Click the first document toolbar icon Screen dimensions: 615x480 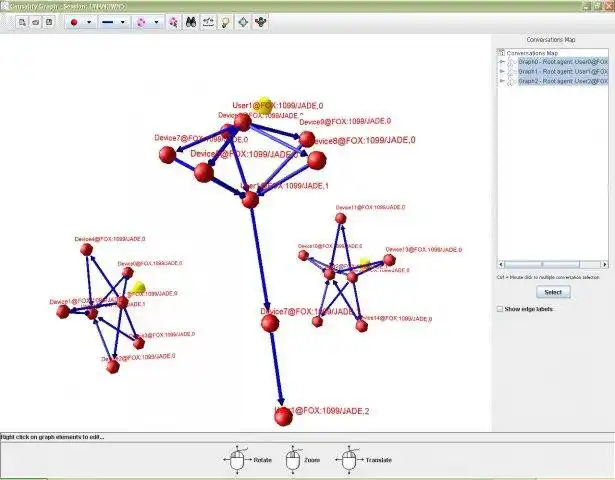tap(22, 22)
